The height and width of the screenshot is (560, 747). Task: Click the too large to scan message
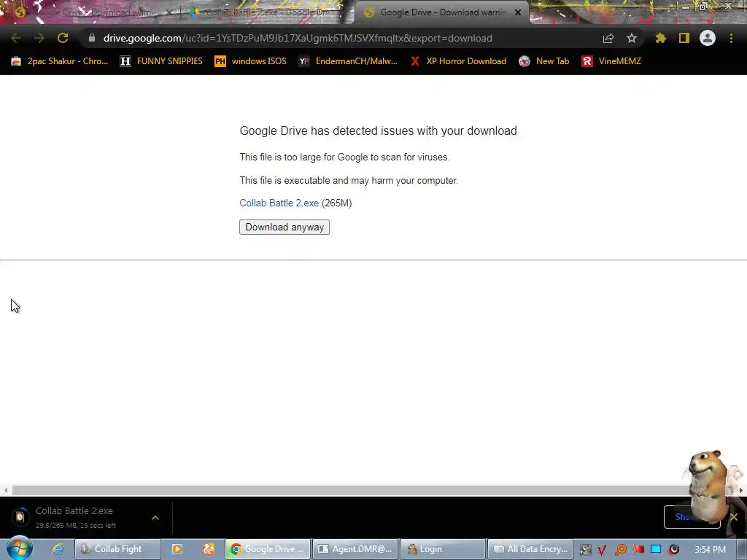click(x=344, y=157)
